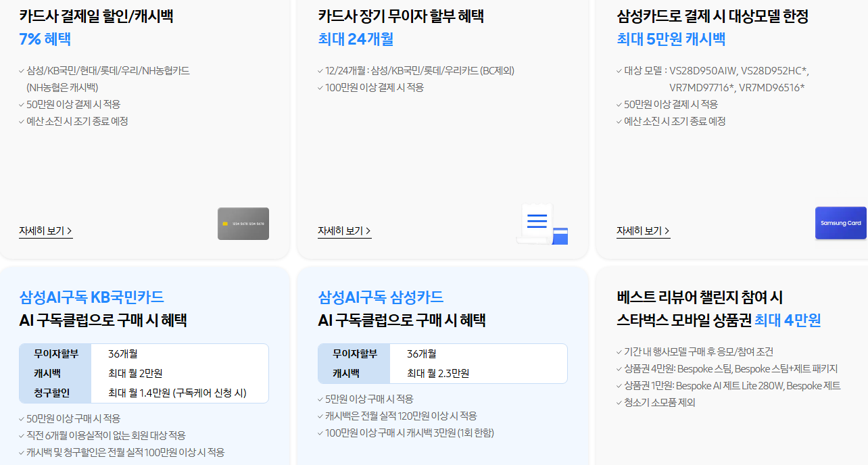
Task: Click 상품권 1만원: Bespoke AI 제트 Lite line
Action: click(x=732, y=385)
